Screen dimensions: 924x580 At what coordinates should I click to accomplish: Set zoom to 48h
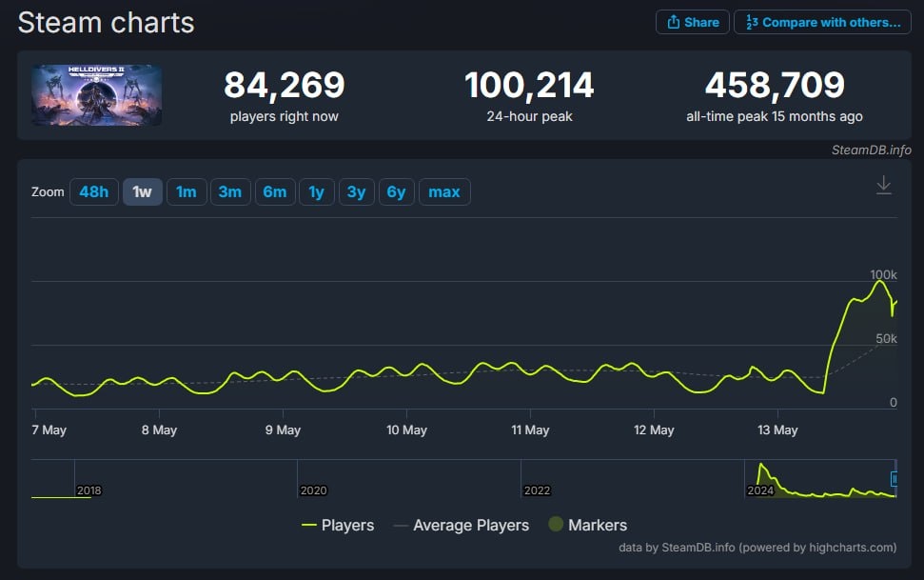pos(93,191)
